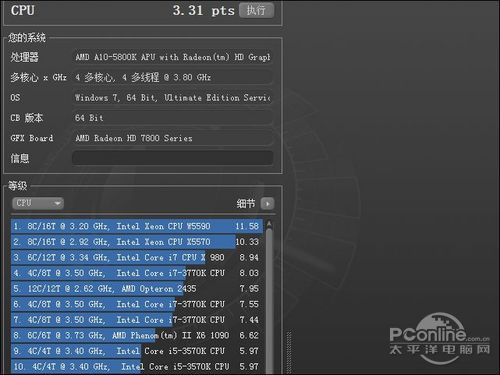
Task: Click the empty 信息 info input field
Action: click(x=173, y=158)
